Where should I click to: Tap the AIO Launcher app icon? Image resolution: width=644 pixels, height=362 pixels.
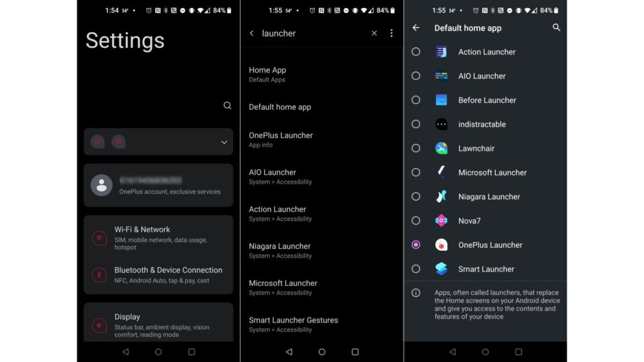(x=441, y=76)
